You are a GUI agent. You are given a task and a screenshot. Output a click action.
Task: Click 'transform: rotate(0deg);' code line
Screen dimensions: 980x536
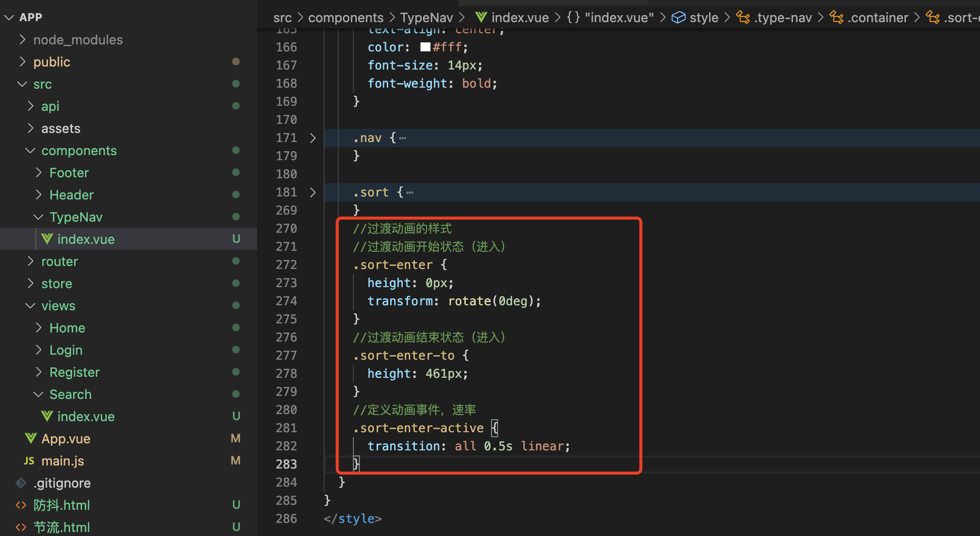[454, 301]
